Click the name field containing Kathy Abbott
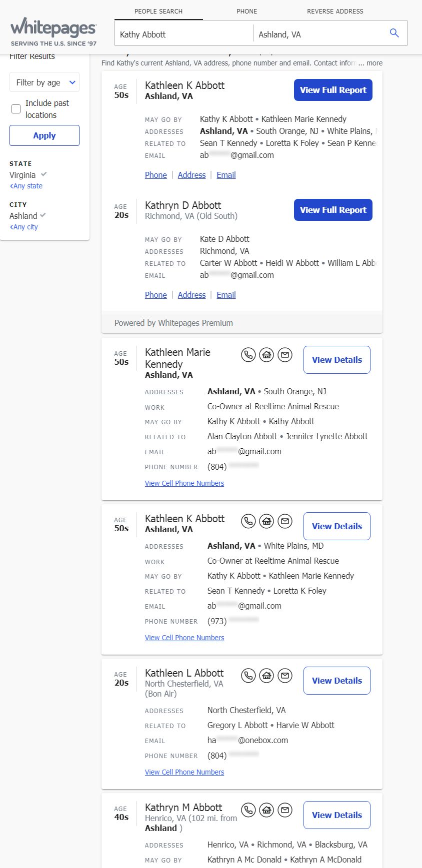Viewport: 422px width, 868px height. pos(184,34)
